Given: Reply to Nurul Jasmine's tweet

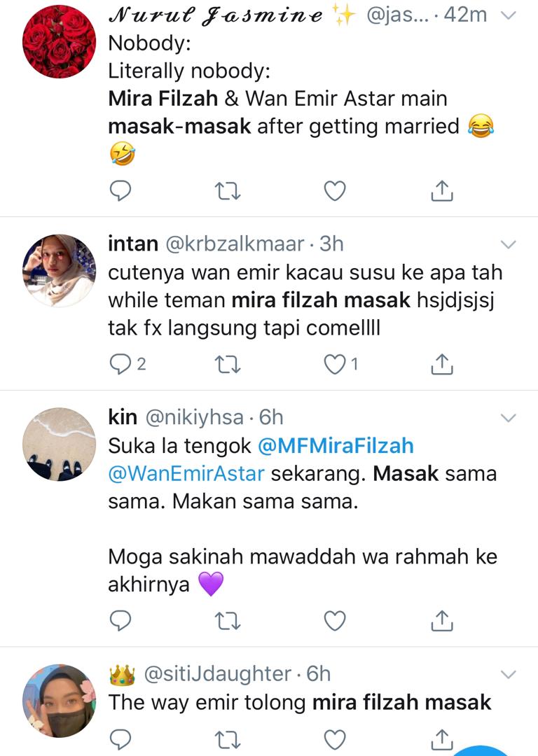Looking at the screenshot, I should [121, 190].
